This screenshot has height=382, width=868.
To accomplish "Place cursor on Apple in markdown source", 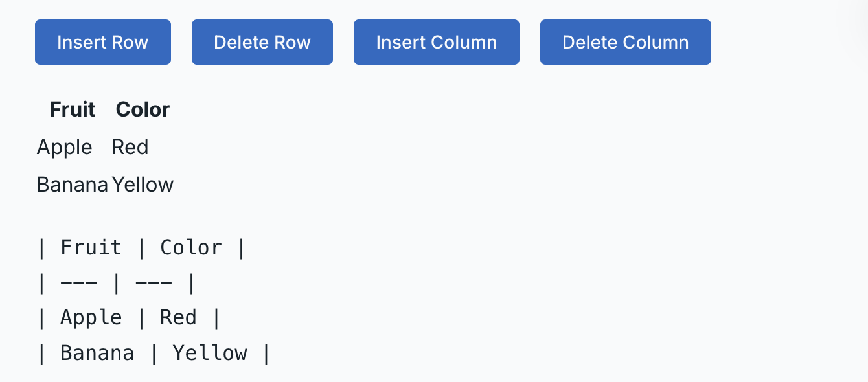I will (91, 318).
